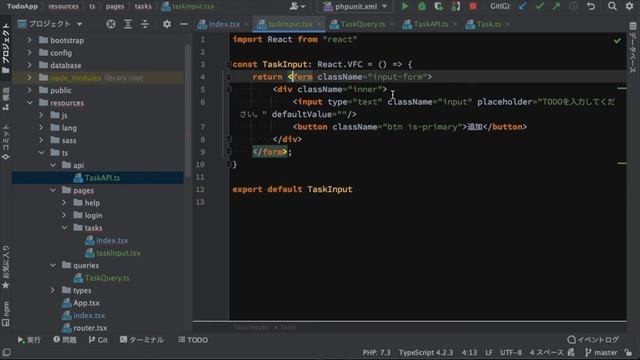
Task: Expand the node_modules library root folder
Action: point(29,78)
